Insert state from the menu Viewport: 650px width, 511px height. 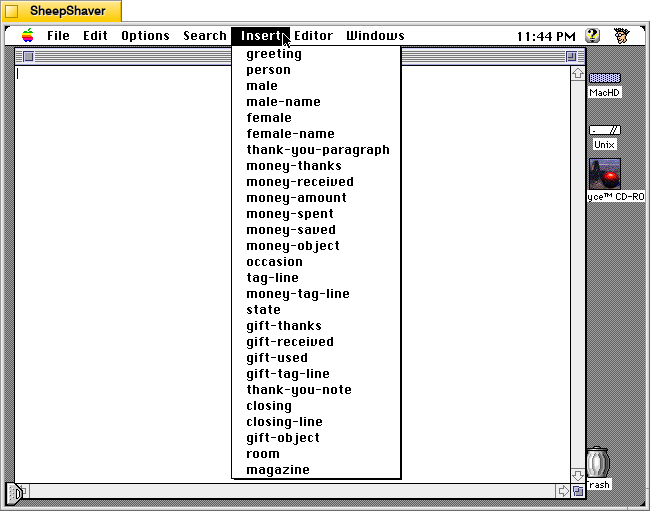(x=316, y=310)
